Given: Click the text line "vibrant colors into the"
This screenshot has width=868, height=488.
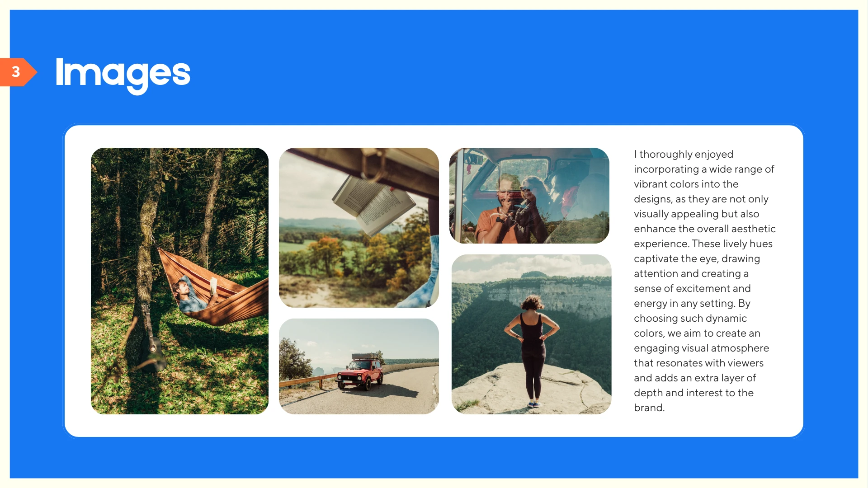Looking at the screenshot, I should coord(686,184).
